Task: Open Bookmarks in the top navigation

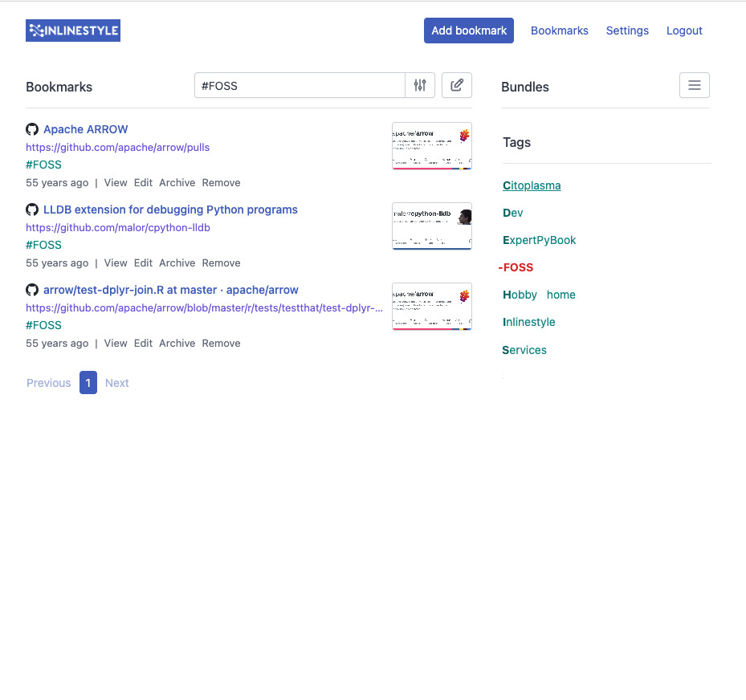Action: (x=560, y=31)
